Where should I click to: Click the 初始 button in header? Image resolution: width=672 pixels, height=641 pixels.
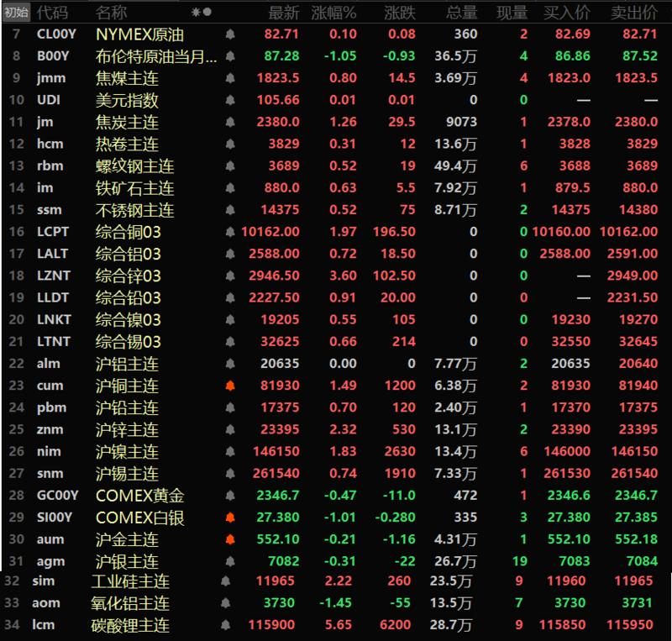coord(16,13)
